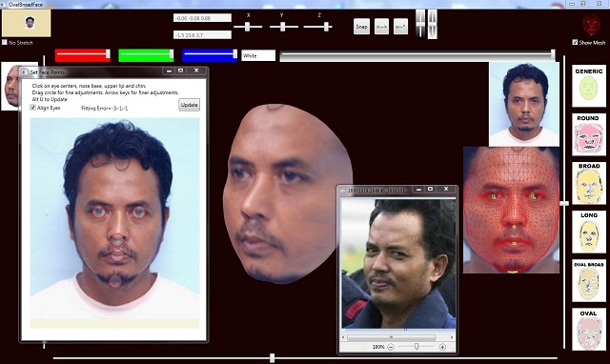This screenshot has height=364, width=610.
Task: Uncheck the Align Eyes checkbox
Action: click(33, 108)
